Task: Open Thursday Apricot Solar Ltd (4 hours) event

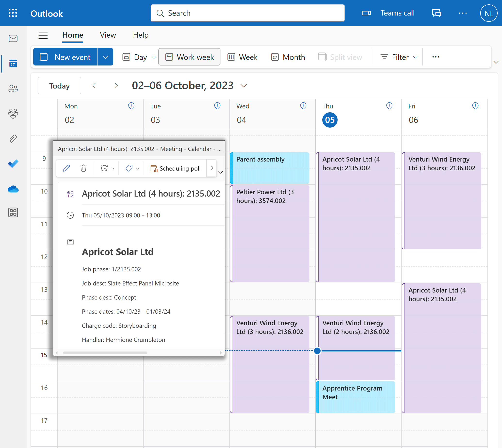Action: [x=356, y=217]
